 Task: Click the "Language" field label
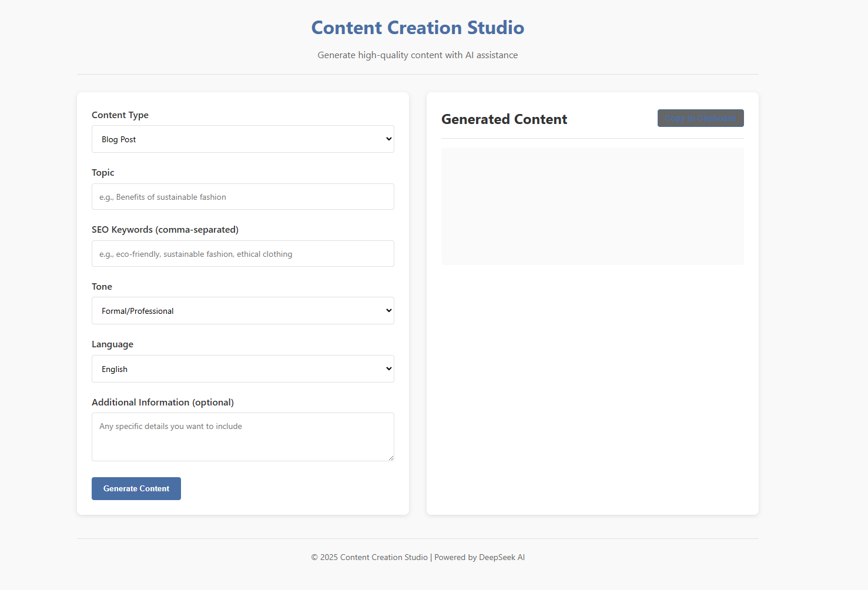(112, 344)
